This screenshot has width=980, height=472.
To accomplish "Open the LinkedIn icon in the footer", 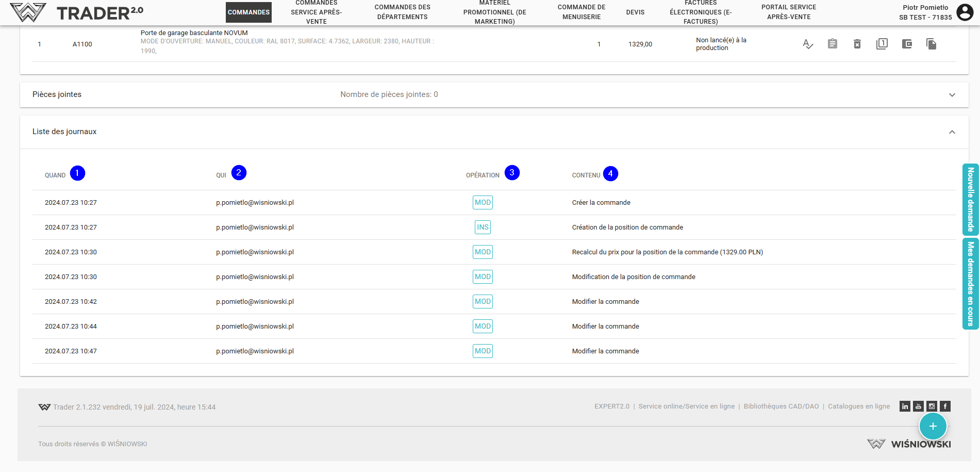I will [905, 406].
